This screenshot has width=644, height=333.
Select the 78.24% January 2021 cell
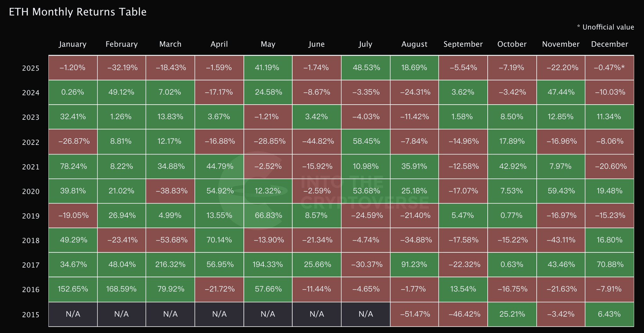[x=73, y=166]
